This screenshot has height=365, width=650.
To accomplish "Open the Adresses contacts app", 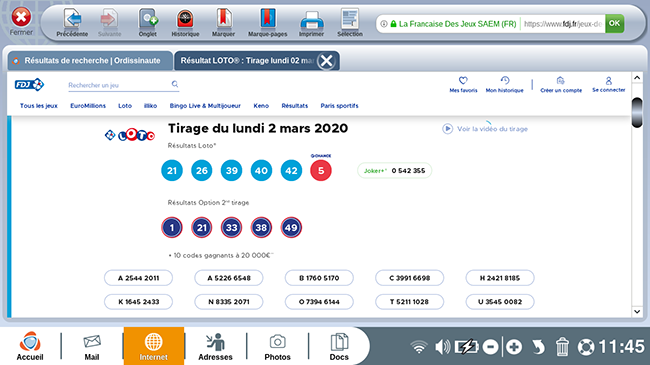I will click(x=215, y=346).
